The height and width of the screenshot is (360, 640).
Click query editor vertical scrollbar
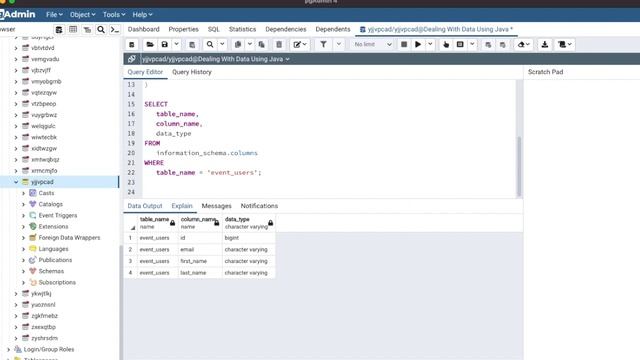519,167
